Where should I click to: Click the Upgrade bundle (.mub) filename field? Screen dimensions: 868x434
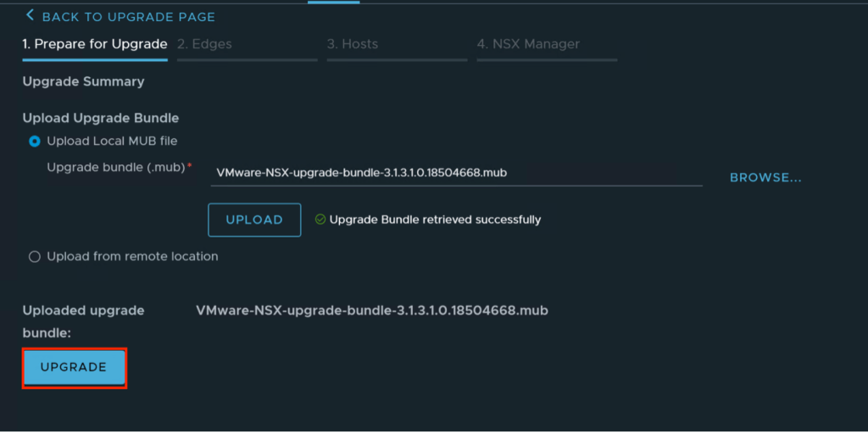[456, 173]
